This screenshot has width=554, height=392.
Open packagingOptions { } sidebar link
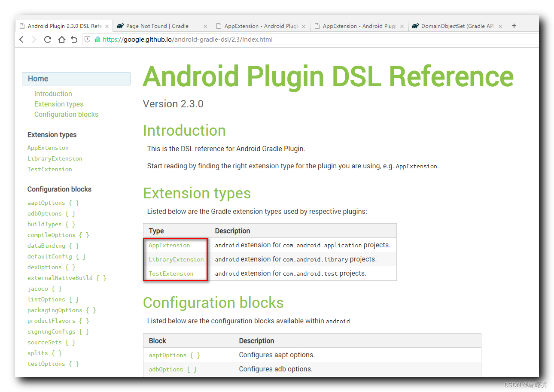pyautogui.click(x=62, y=310)
